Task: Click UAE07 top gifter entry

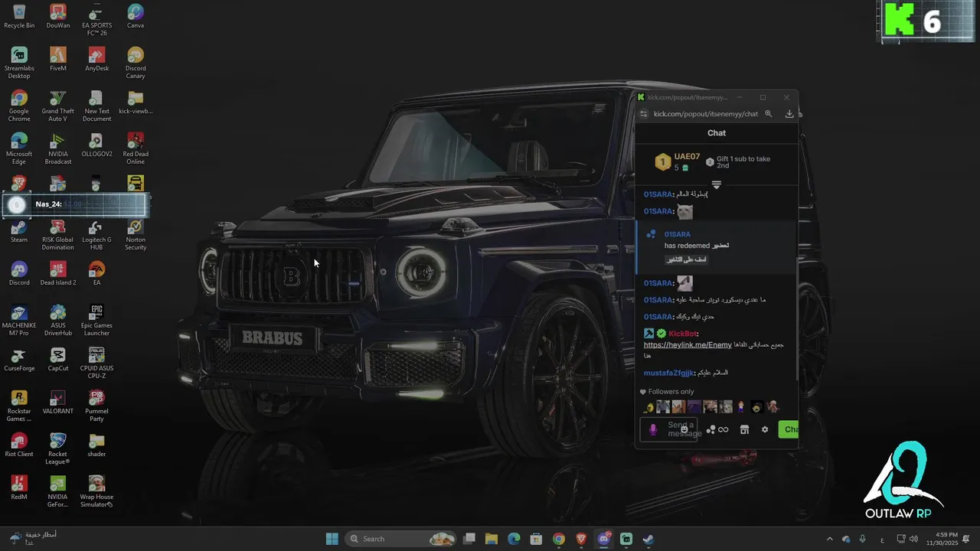Action: [x=678, y=161]
